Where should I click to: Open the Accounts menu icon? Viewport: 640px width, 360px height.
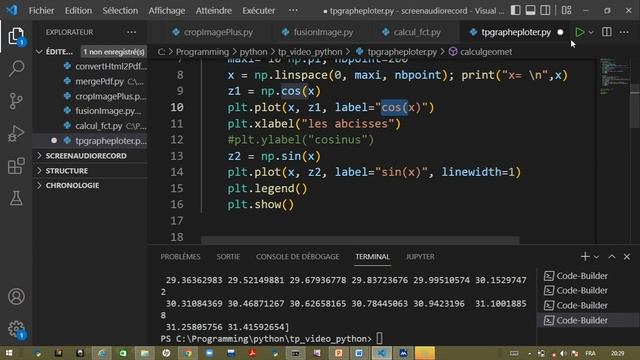pyautogui.click(x=16, y=297)
